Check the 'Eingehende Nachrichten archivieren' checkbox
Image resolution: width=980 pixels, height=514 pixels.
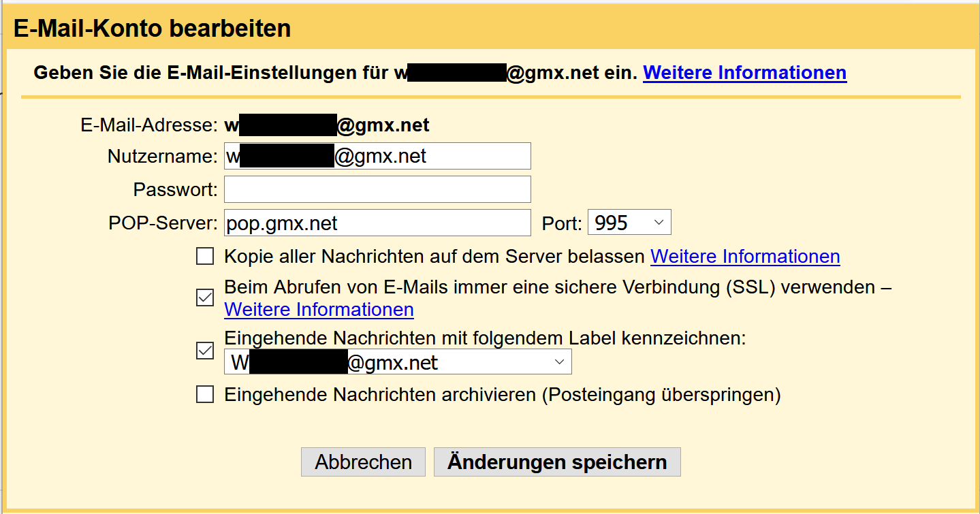(205, 395)
